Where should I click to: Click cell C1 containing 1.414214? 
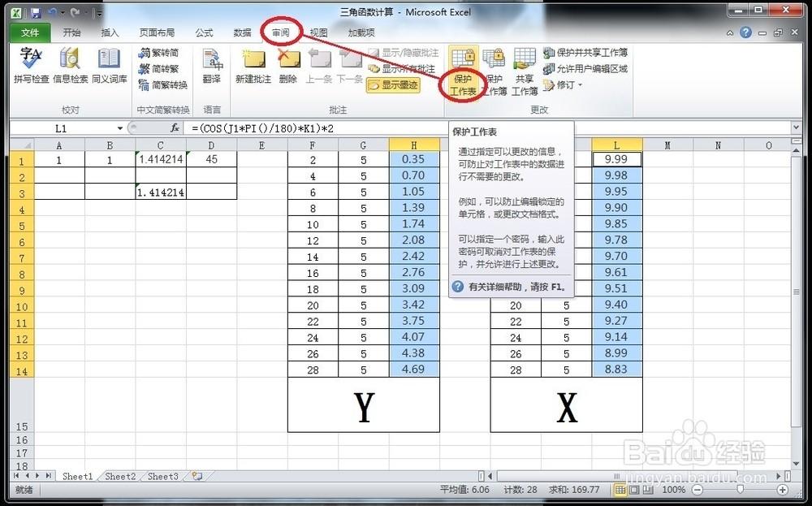[161, 160]
